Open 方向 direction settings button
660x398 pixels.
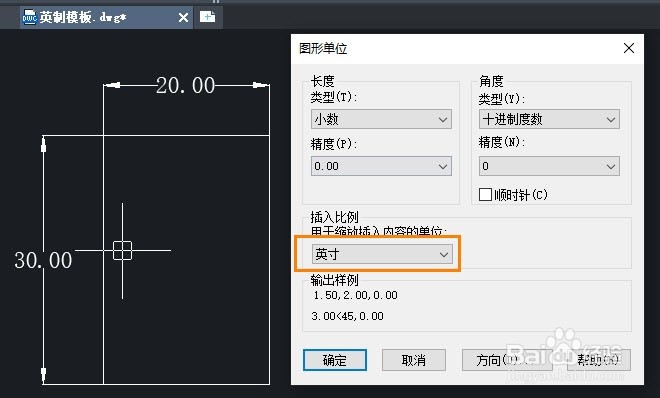pyautogui.click(x=507, y=360)
